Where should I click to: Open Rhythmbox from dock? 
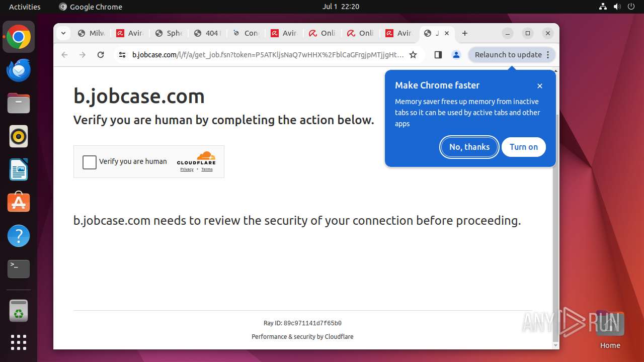click(19, 137)
